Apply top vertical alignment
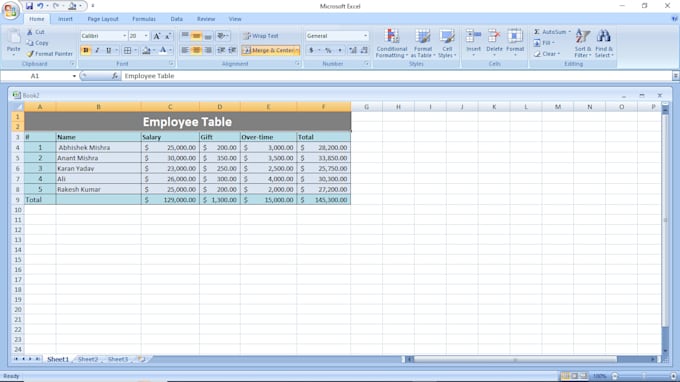Viewport: 680px width, 382px height. [x=185, y=36]
